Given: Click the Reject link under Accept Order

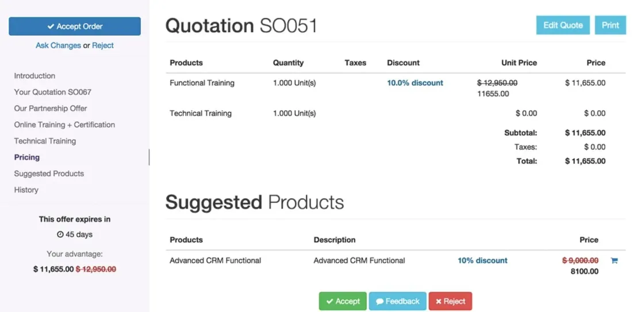Looking at the screenshot, I should (103, 45).
